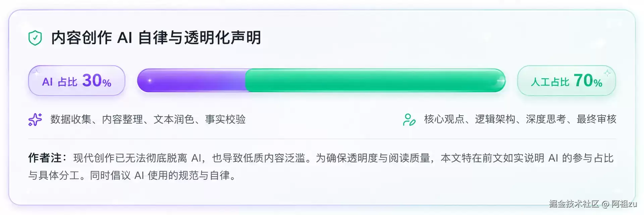Click the text 文本润色、事实校验
The height and width of the screenshot is (215, 644).
[x=200, y=119]
